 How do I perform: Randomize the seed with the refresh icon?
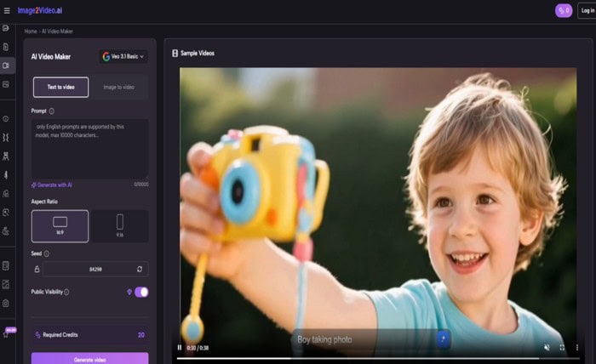[x=140, y=269]
